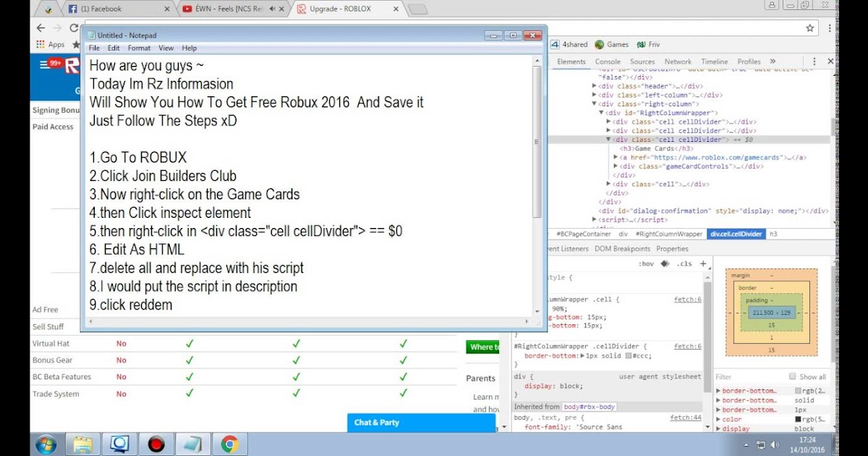The width and height of the screenshot is (868, 456).
Task: Close the Facebook tab
Action: pyautogui.click(x=167, y=9)
